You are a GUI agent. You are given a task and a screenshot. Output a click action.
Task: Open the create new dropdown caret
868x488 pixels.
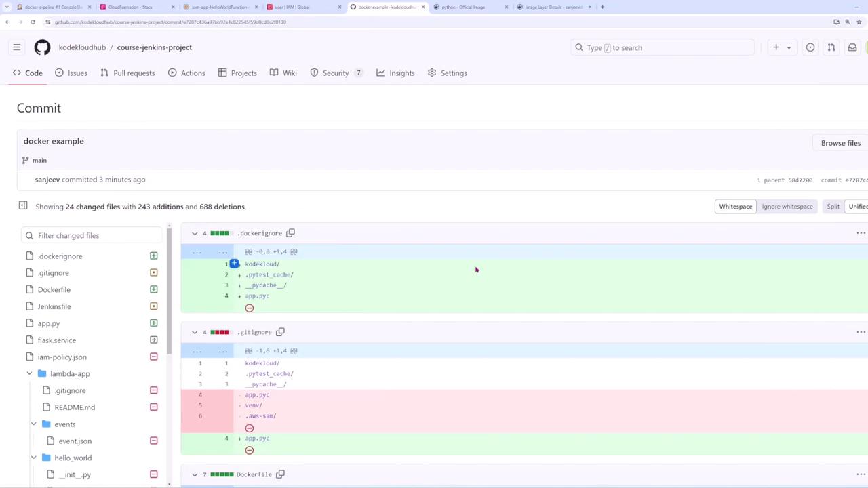(789, 47)
